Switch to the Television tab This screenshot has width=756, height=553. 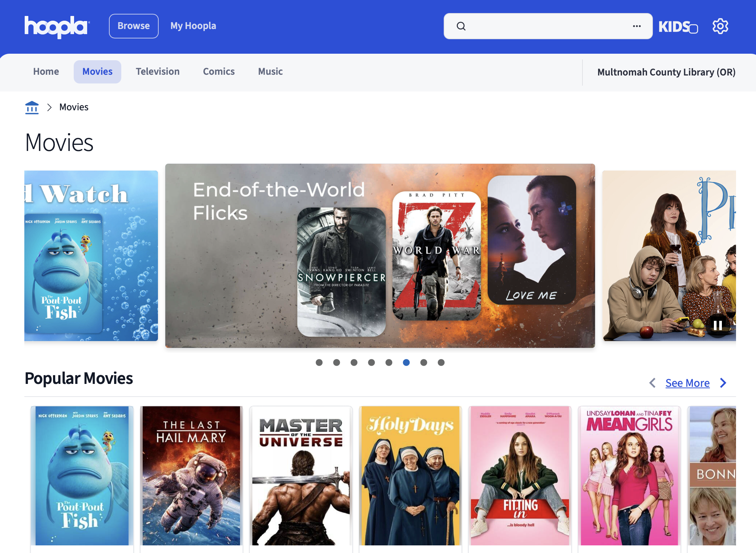(158, 71)
